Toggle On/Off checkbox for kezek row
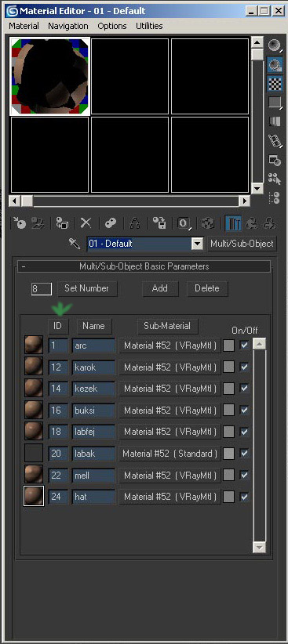Screen dimensions: 288x644 244,388
